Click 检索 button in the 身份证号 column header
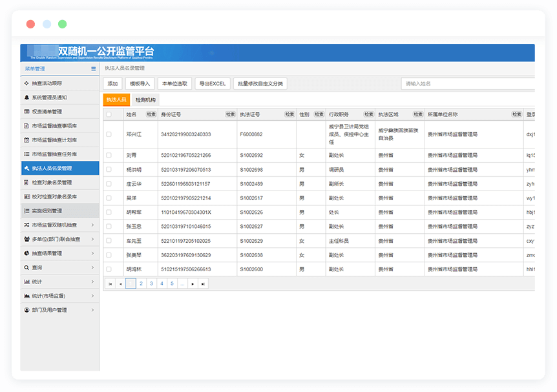 [x=230, y=114]
